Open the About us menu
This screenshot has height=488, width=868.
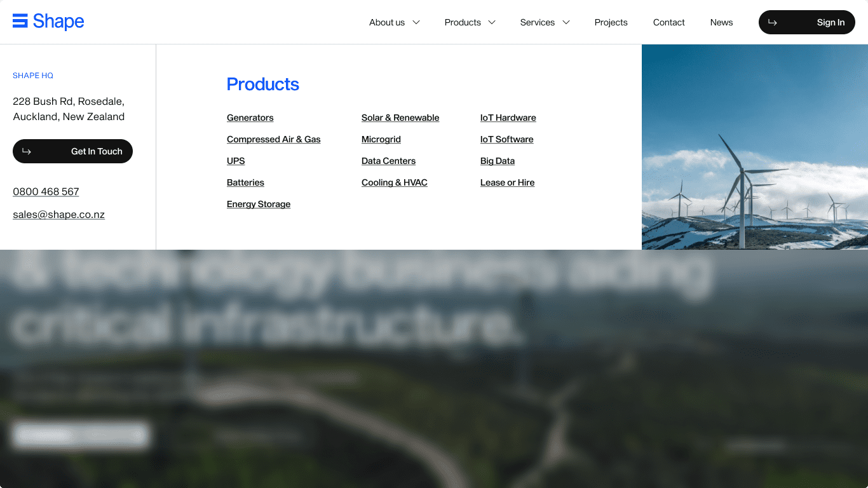coord(387,22)
